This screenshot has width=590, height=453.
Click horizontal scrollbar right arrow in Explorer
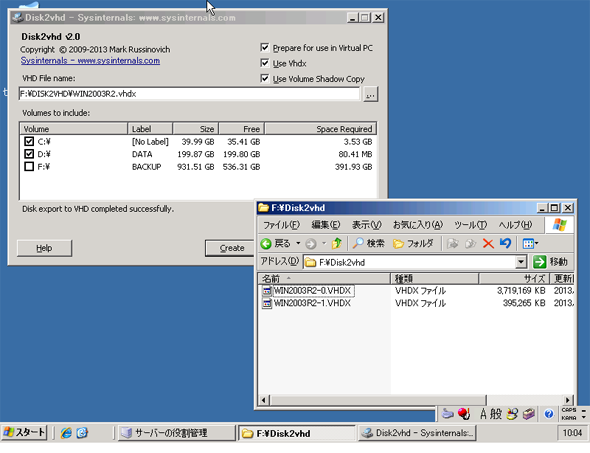tap(567, 400)
